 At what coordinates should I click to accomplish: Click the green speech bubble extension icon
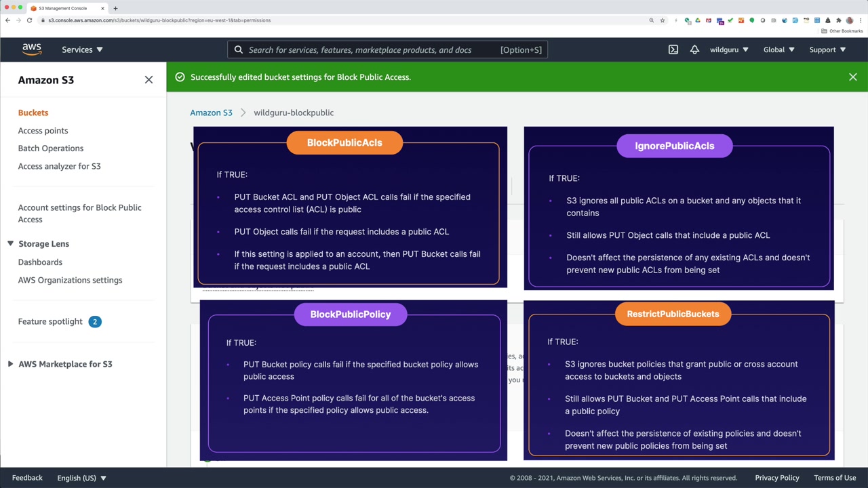[x=752, y=20]
